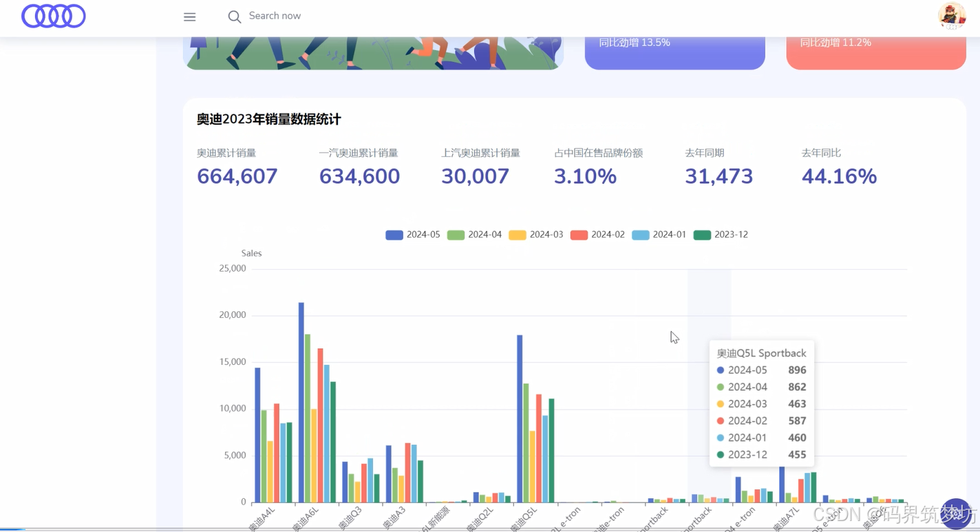The width and height of the screenshot is (980, 532).
Task: Toggle the 2024-04 legend series
Action: coord(474,235)
